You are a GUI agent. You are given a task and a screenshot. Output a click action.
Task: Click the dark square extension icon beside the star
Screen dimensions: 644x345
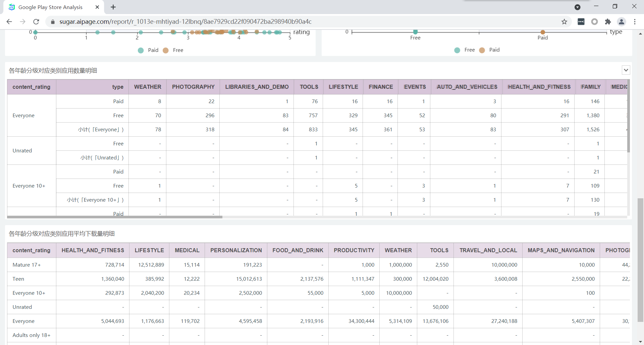point(581,21)
